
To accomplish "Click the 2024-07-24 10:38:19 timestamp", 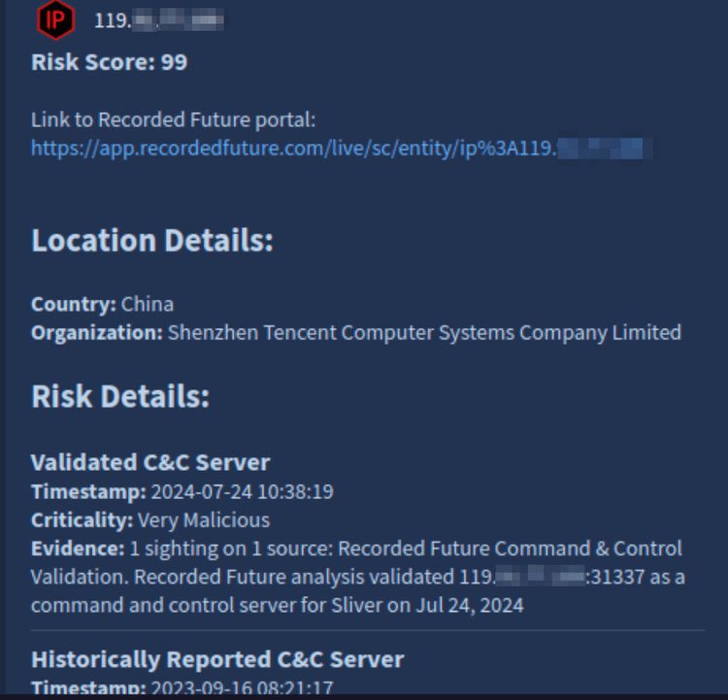I will point(242,492).
